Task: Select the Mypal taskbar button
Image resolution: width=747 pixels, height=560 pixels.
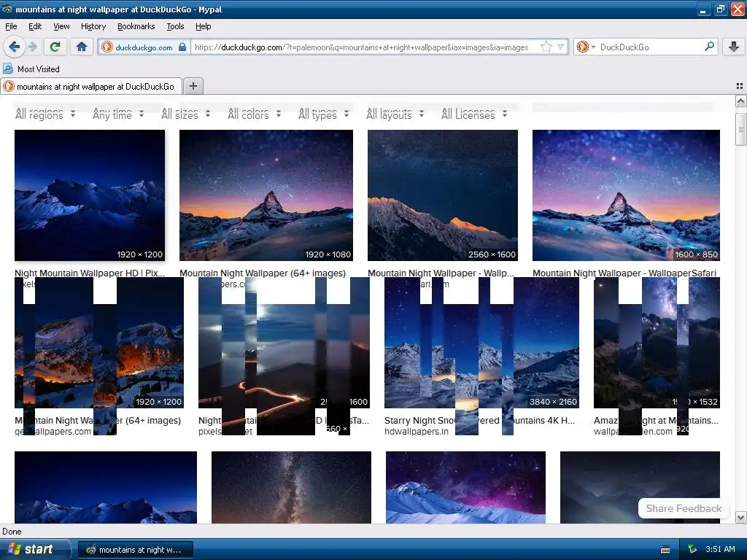Action: point(135,550)
